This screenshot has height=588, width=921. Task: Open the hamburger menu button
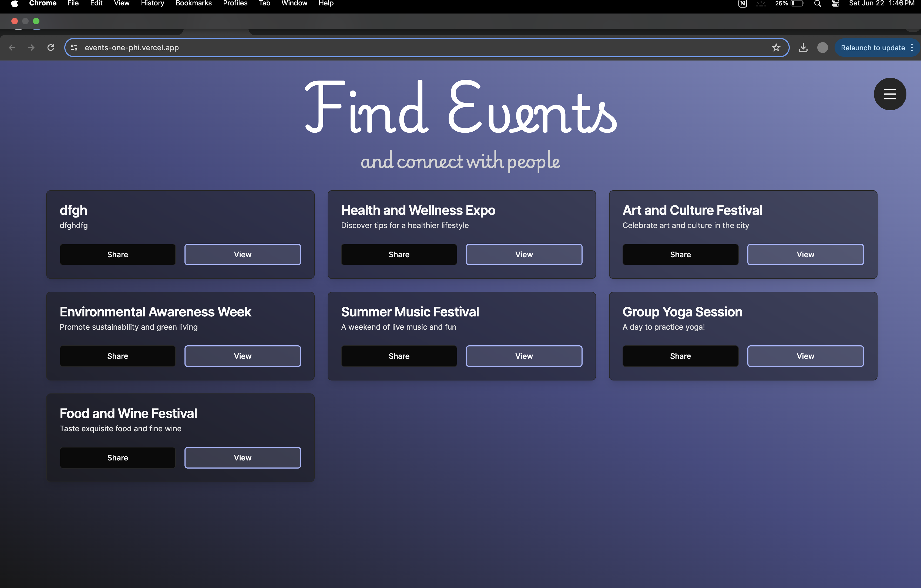click(890, 94)
